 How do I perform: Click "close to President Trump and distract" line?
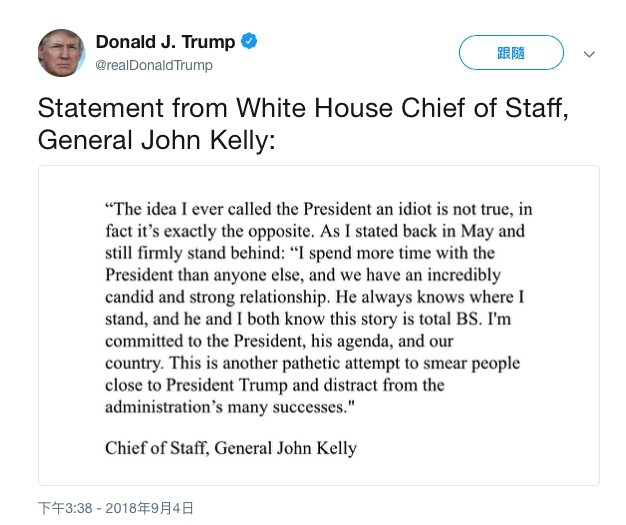(275, 385)
